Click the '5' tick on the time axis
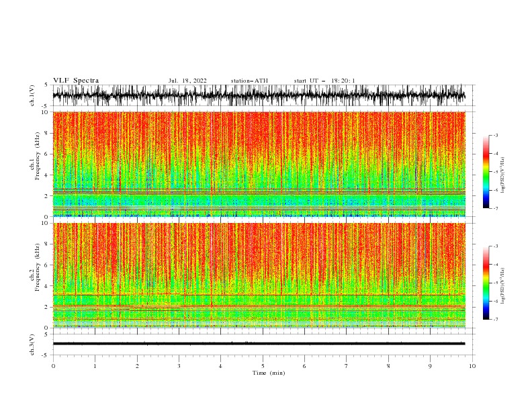This screenshot has width=532, height=411. (263, 366)
